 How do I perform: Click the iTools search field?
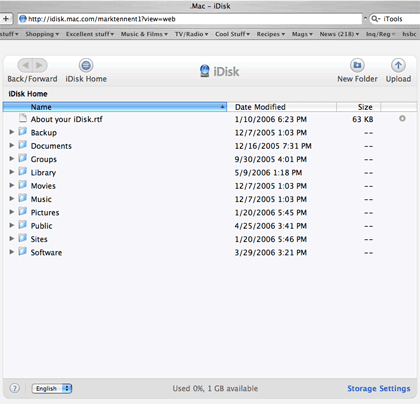[396, 19]
